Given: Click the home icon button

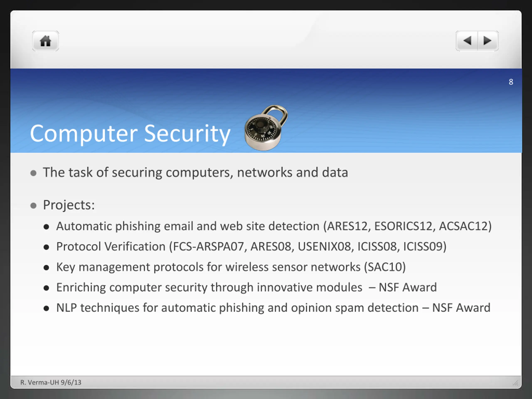Looking at the screenshot, I should [x=46, y=41].
